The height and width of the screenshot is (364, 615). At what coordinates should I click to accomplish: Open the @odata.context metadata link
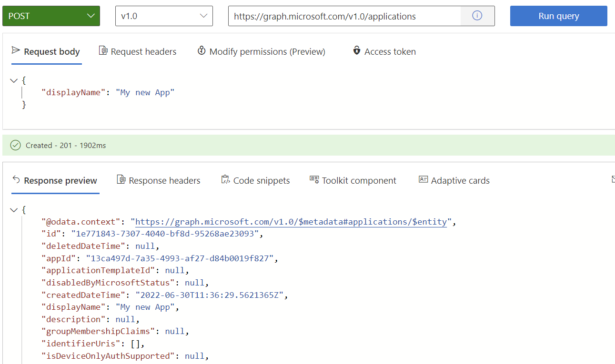pyautogui.click(x=291, y=222)
